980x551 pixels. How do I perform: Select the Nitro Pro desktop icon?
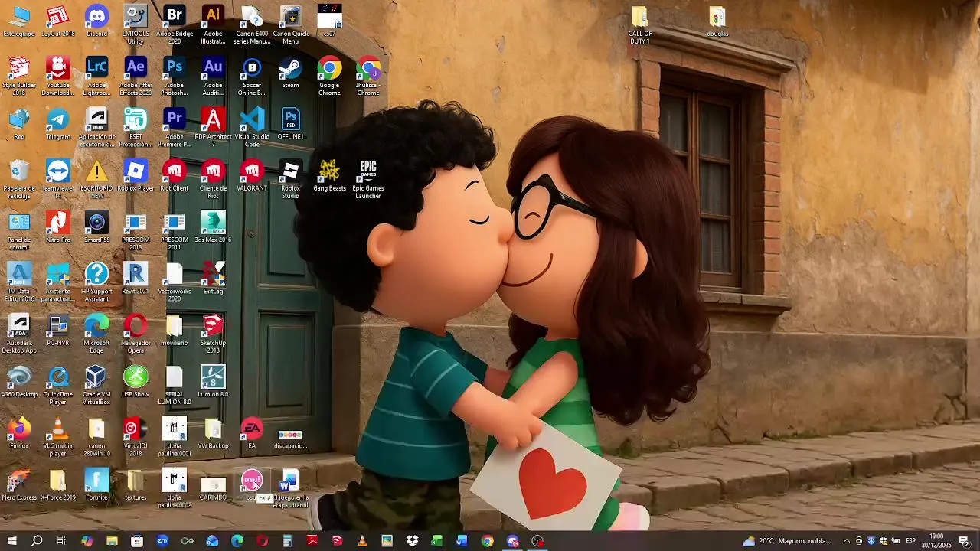point(58,227)
